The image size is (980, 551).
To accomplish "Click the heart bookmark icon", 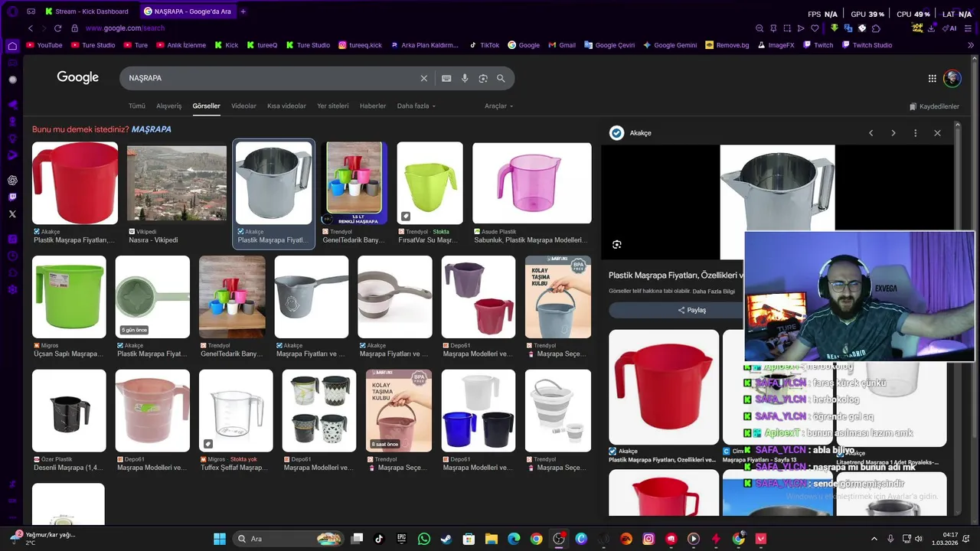I will 815,28.
